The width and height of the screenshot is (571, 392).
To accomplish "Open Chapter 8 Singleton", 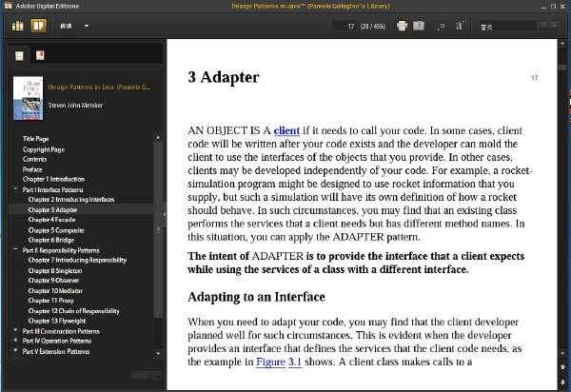I will point(55,271).
